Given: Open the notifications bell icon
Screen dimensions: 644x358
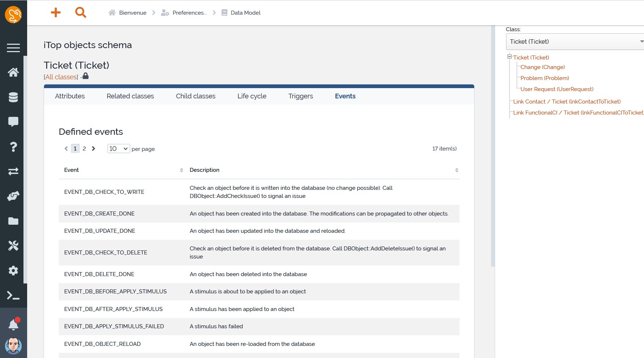Looking at the screenshot, I should tap(13, 325).
